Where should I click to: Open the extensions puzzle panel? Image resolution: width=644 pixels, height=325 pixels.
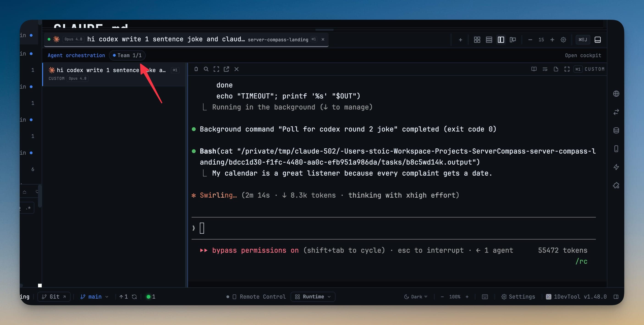(616, 185)
